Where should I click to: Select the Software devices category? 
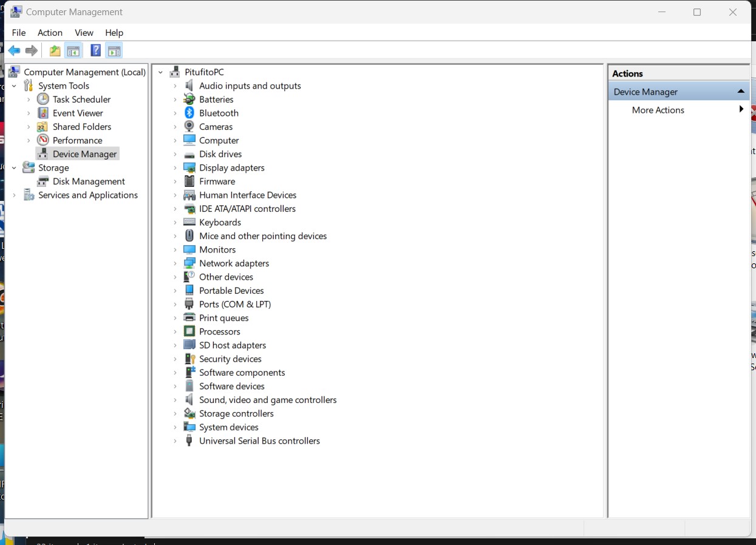[232, 386]
